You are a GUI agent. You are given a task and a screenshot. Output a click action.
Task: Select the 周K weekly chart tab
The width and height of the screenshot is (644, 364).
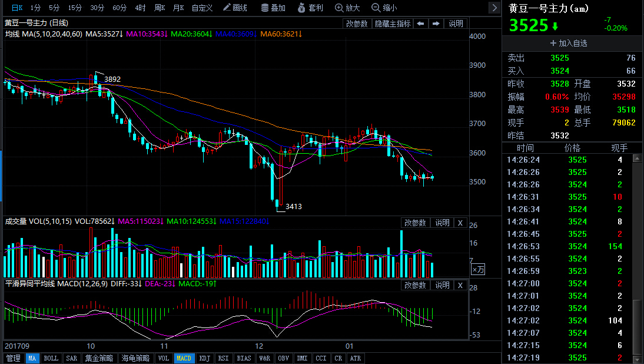(159, 8)
